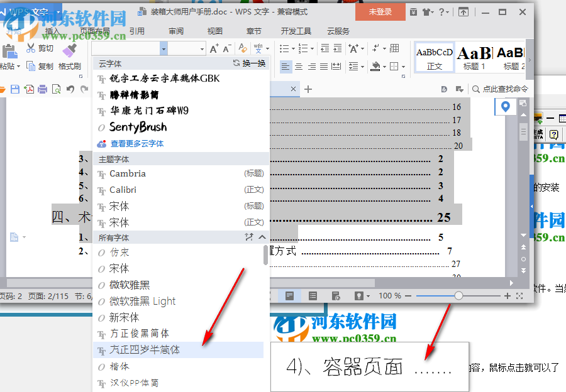Viewport: 566px width, 392px height.
Task: Open the 开发工具 ribbon tab
Action: [296, 31]
